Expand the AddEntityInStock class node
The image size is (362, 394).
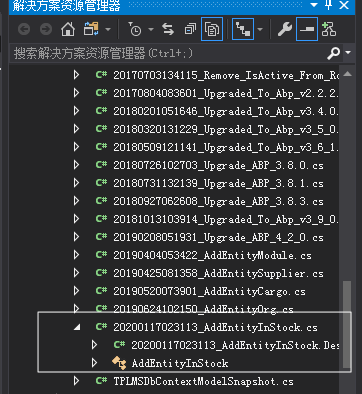click(95, 363)
